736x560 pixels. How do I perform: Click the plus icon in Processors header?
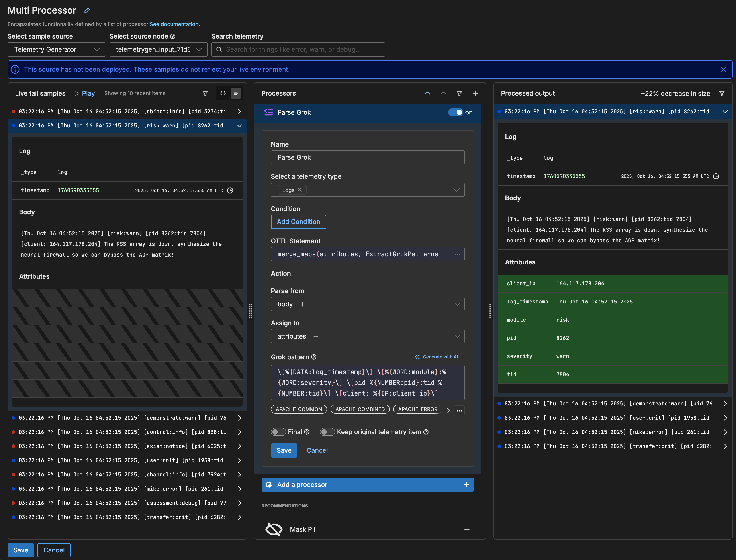click(x=475, y=94)
